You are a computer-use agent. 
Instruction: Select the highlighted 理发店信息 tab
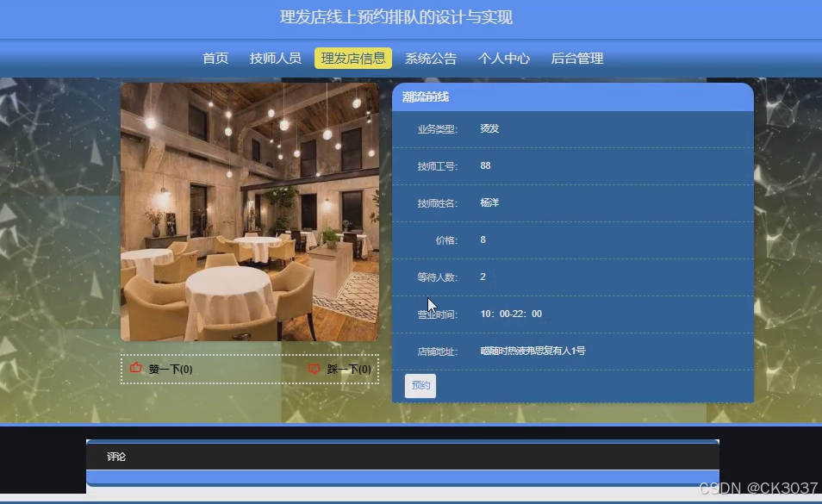coord(353,58)
